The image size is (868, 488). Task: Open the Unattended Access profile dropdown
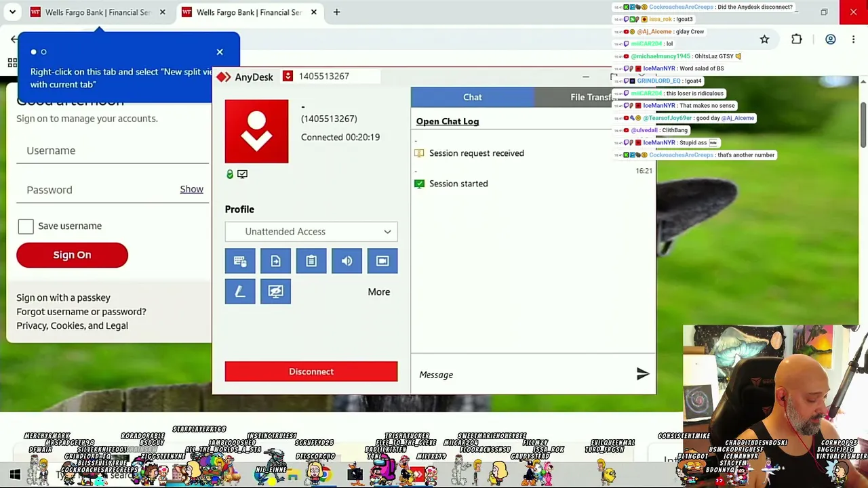click(x=311, y=232)
